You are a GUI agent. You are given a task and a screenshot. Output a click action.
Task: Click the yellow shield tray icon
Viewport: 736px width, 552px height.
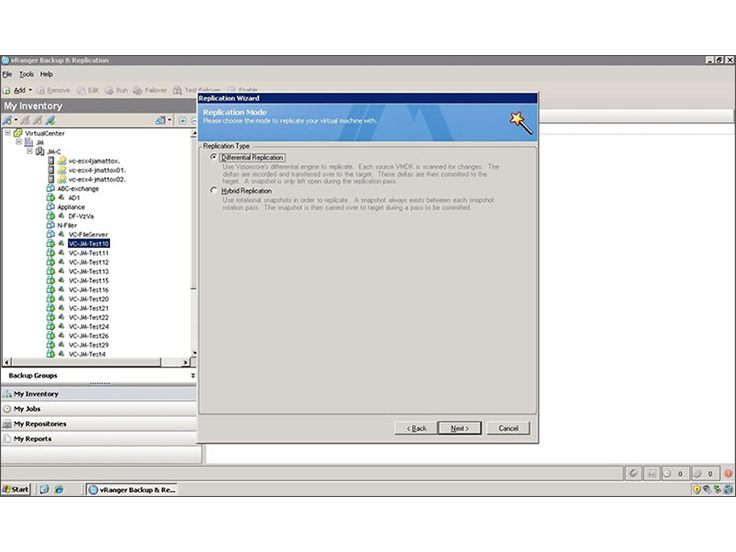coord(697,490)
